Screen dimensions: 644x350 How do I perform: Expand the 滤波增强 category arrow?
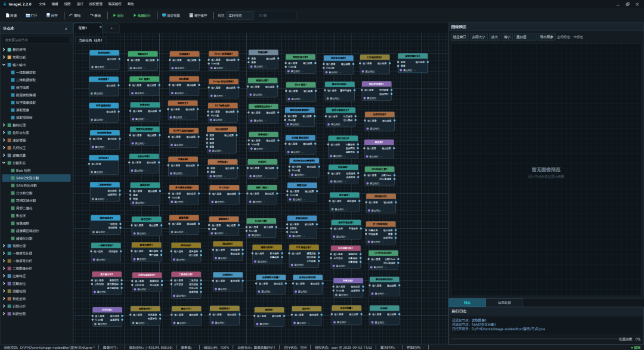click(x=4, y=140)
